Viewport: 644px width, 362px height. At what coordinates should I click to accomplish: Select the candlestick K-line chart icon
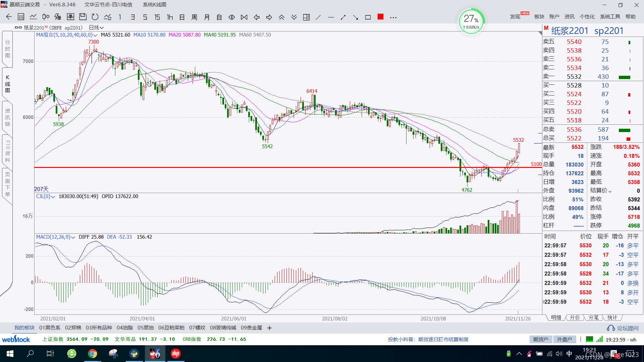click(46, 17)
